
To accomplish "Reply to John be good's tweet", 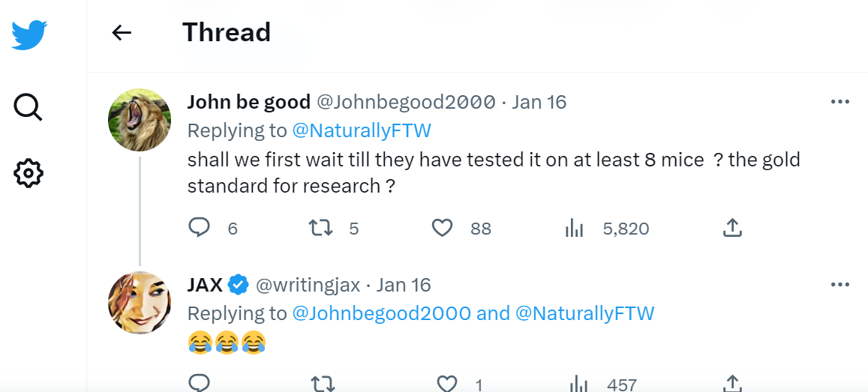I will (x=199, y=227).
